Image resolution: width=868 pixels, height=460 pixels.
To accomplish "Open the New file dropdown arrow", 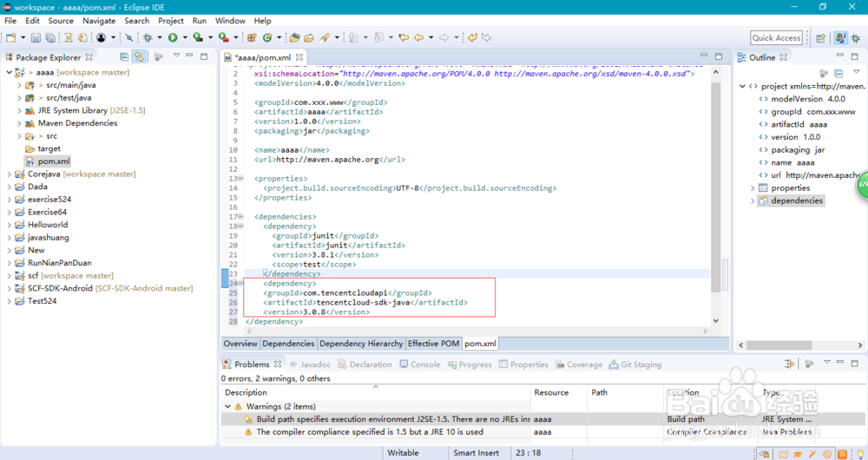I will tap(23, 37).
